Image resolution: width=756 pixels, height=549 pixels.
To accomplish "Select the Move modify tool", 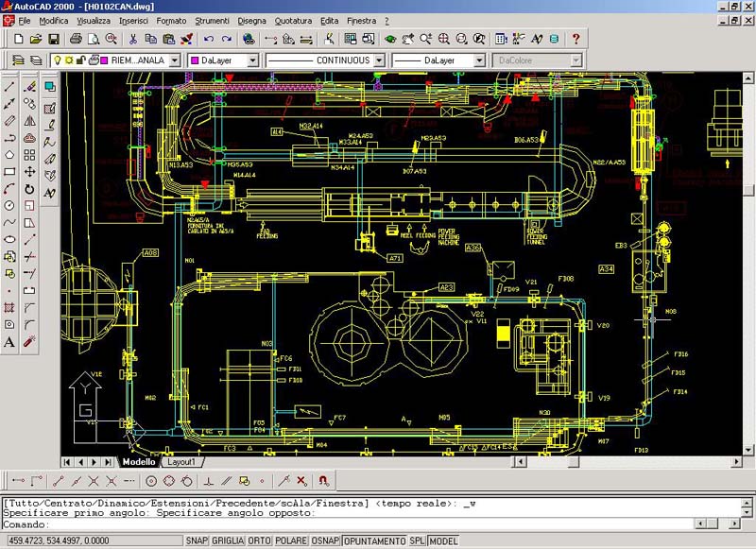I will [30, 172].
